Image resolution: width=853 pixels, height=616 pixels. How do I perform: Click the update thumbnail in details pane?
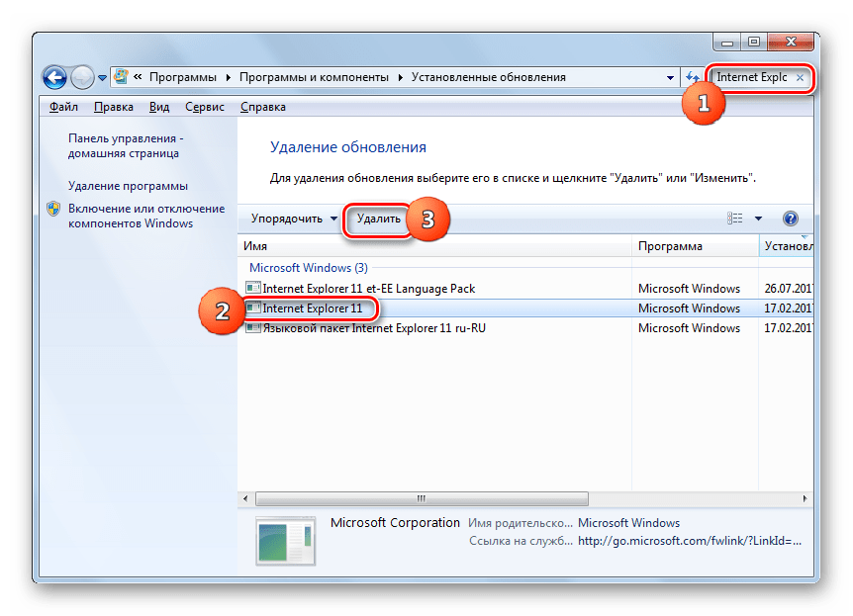point(285,541)
